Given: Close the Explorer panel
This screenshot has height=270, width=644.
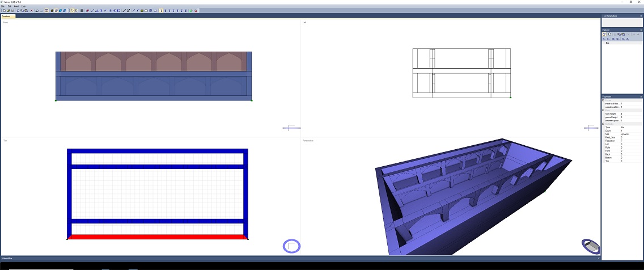Looking at the screenshot, I should [641, 29].
